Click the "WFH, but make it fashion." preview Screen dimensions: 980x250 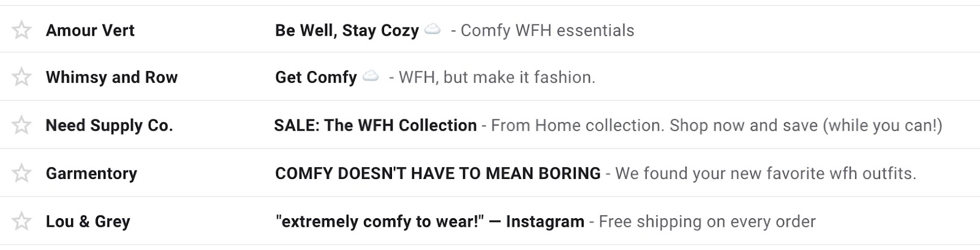click(x=497, y=78)
